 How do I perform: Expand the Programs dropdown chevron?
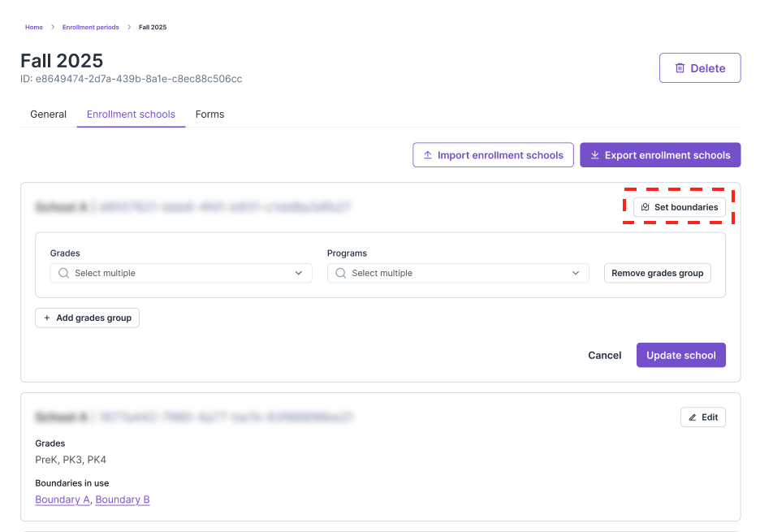[x=576, y=274]
